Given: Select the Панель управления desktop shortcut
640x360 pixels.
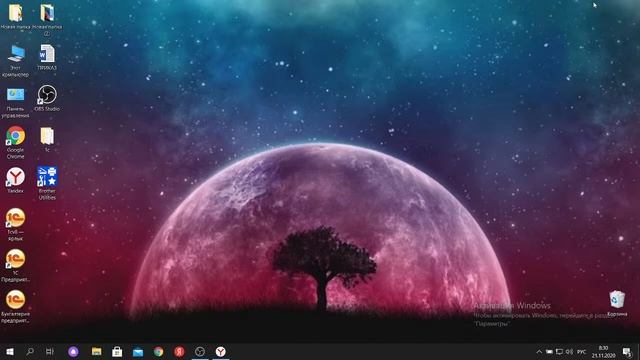Looking at the screenshot, I should (x=16, y=102).
